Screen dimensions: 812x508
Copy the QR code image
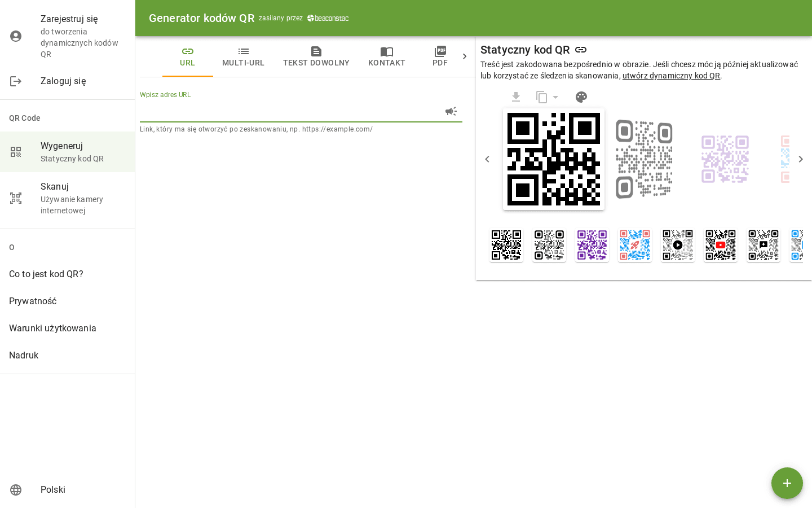point(541,97)
